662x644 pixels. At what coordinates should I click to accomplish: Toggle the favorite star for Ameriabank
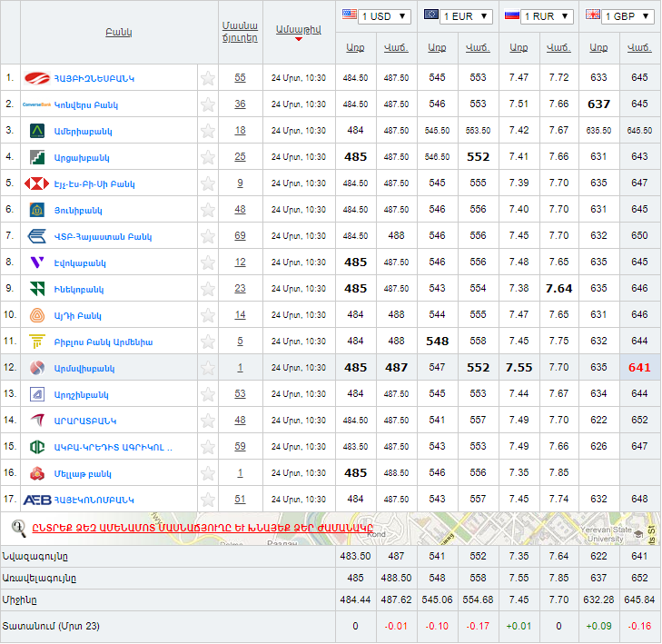point(208,131)
